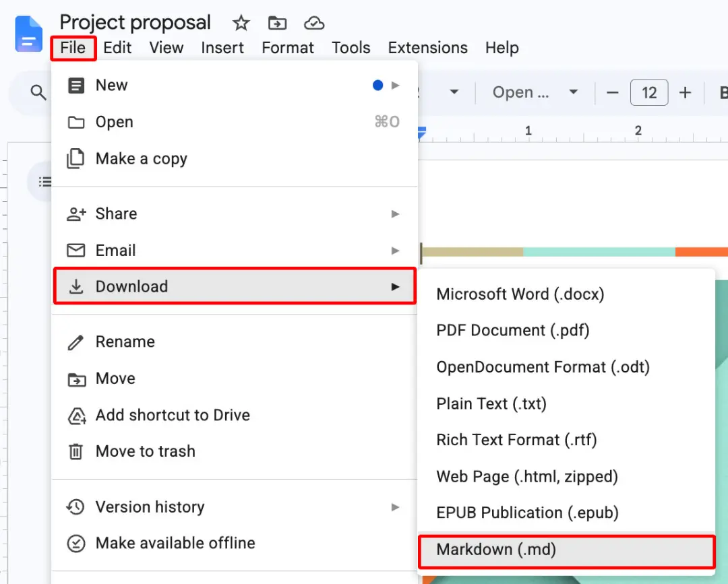Click the ruler at the 1 inch mark
Image resolution: width=728 pixels, height=584 pixels.
pos(528,131)
